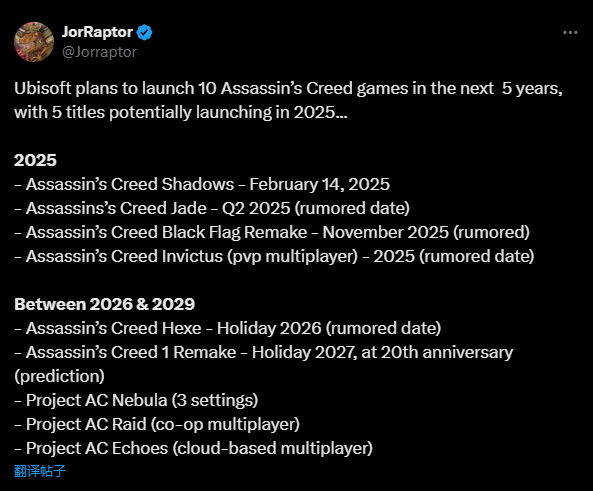Click the bold 2025 heading

pyautogui.click(x=35, y=160)
